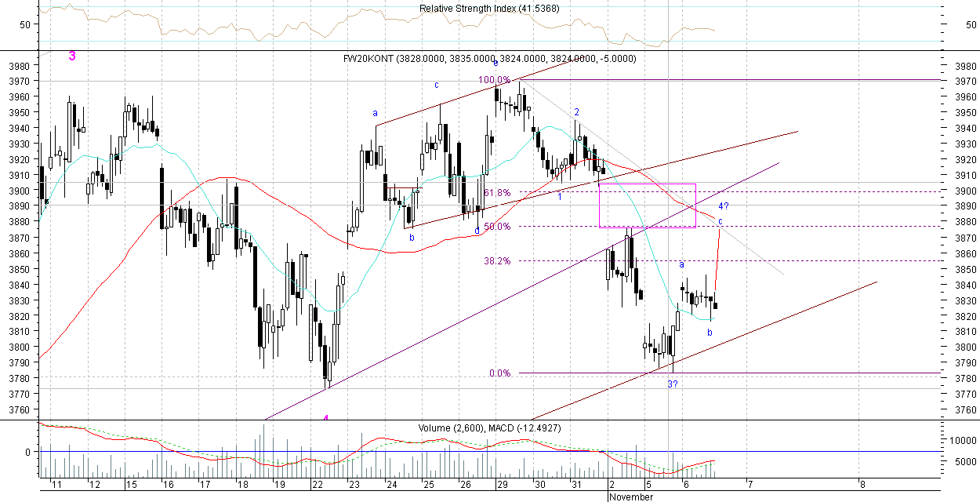Click RSI 50 label on left axis
Screen dimensions: 980x502
[x=24, y=24]
